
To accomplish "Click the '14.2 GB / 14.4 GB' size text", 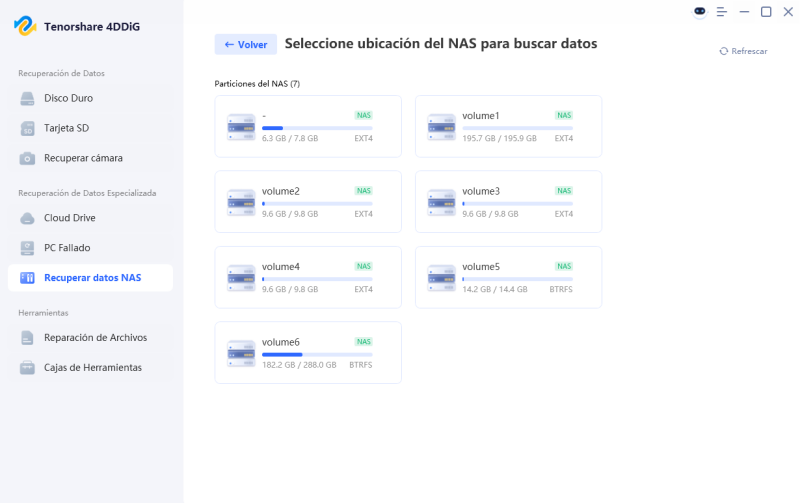I will 495,289.
